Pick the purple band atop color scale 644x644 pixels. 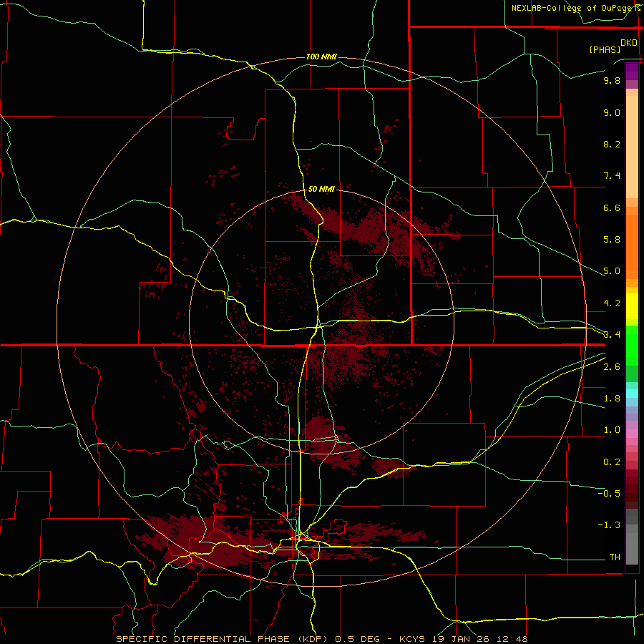(x=632, y=72)
